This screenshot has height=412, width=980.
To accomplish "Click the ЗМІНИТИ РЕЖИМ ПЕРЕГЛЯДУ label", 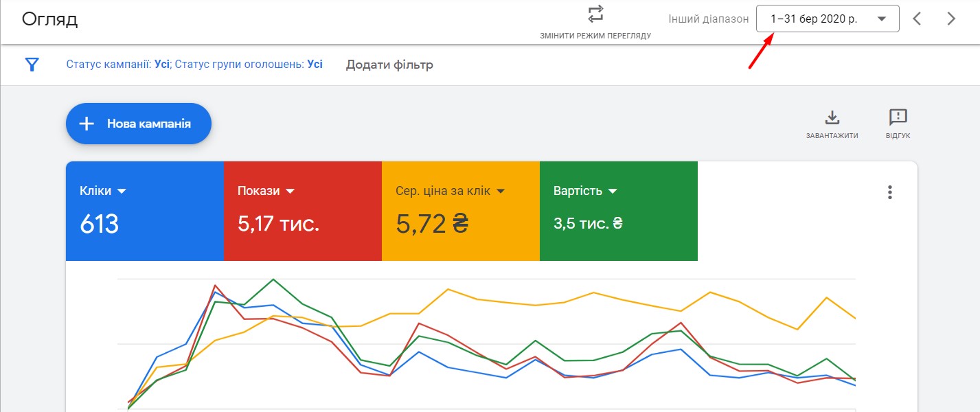I will click(x=595, y=36).
